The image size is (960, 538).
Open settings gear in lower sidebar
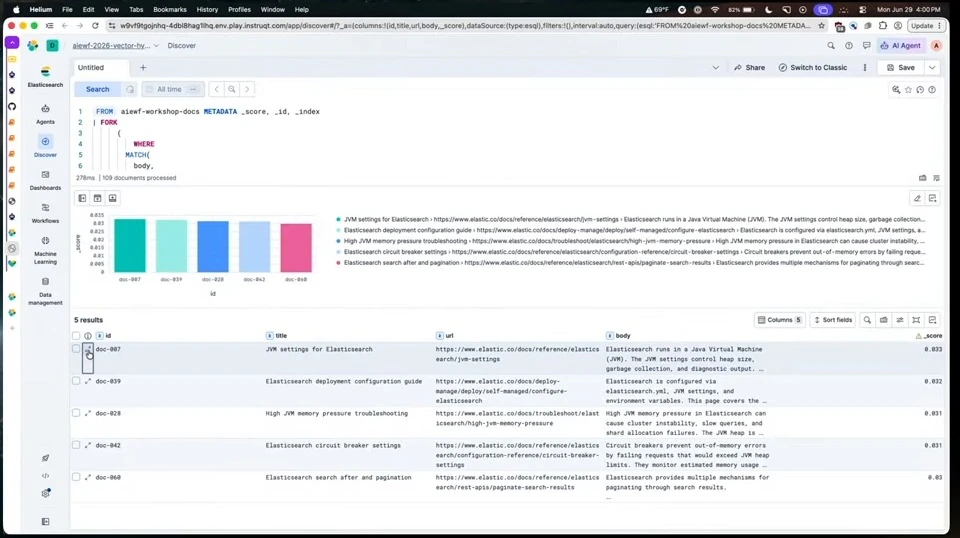click(45, 493)
